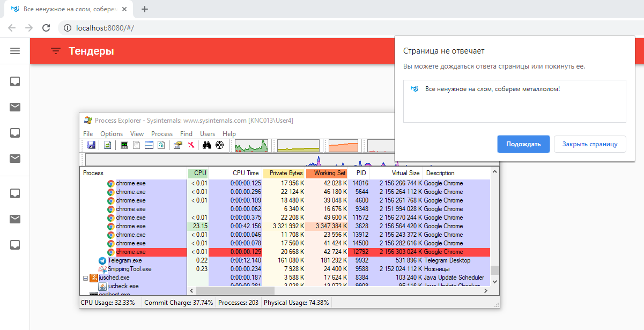Sort by the PID column header
The width and height of the screenshot is (644, 330).
[359, 173]
